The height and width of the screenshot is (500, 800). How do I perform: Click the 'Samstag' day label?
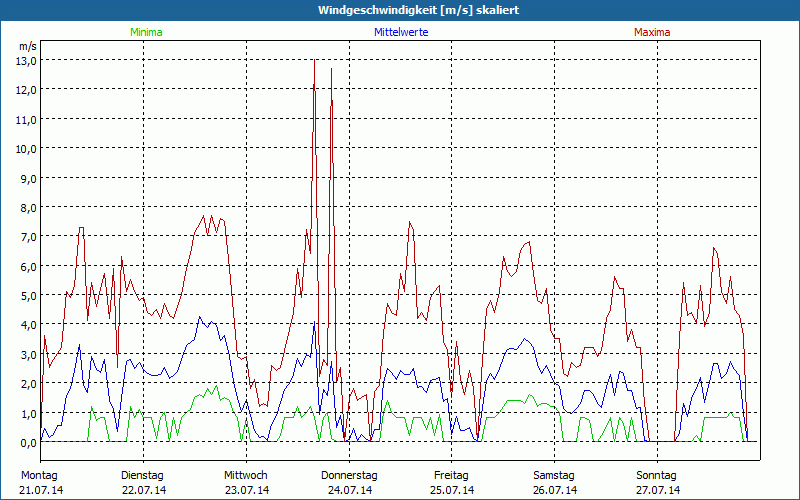tap(554, 476)
